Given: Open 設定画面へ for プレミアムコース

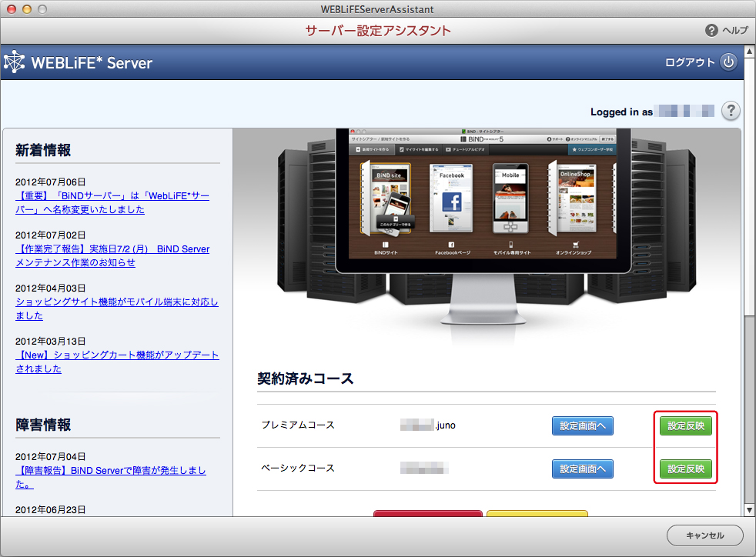Looking at the screenshot, I should pos(583,425).
